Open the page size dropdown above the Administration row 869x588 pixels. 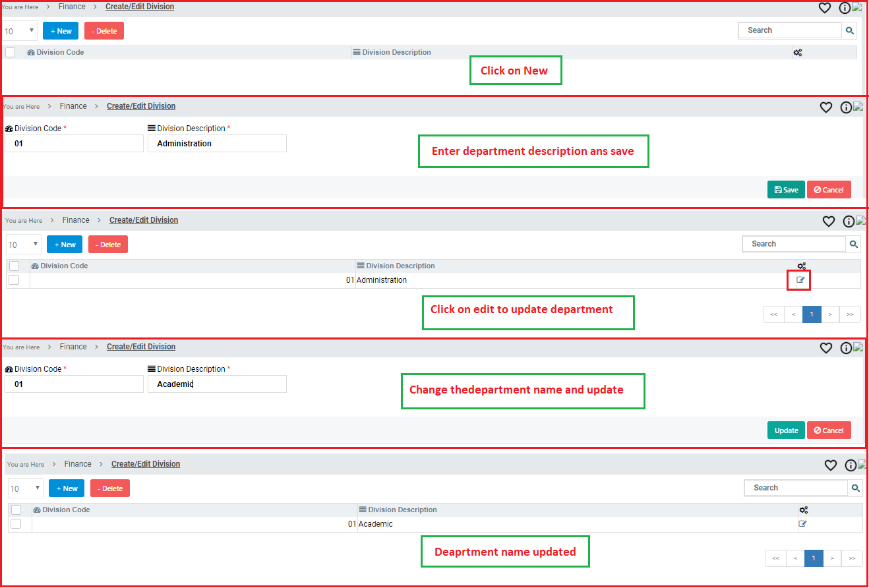pyautogui.click(x=24, y=245)
